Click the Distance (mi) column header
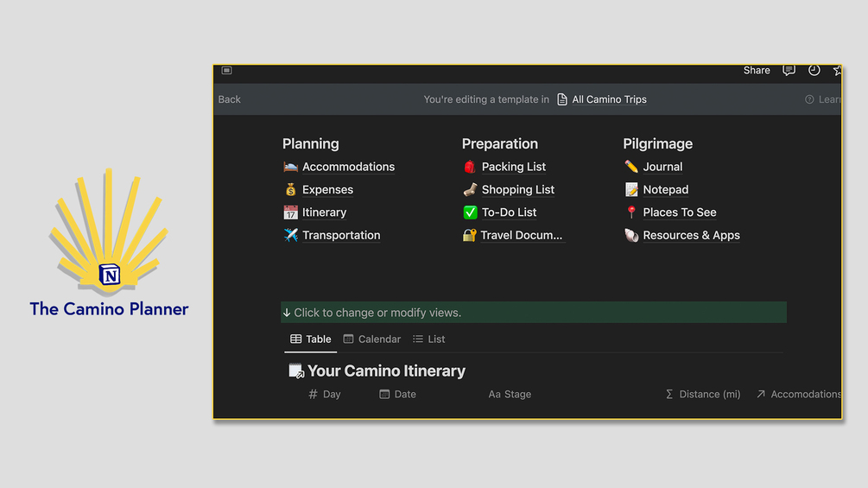Image resolution: width=868 pixels, height=488 pixels. (x=702, y=395)
